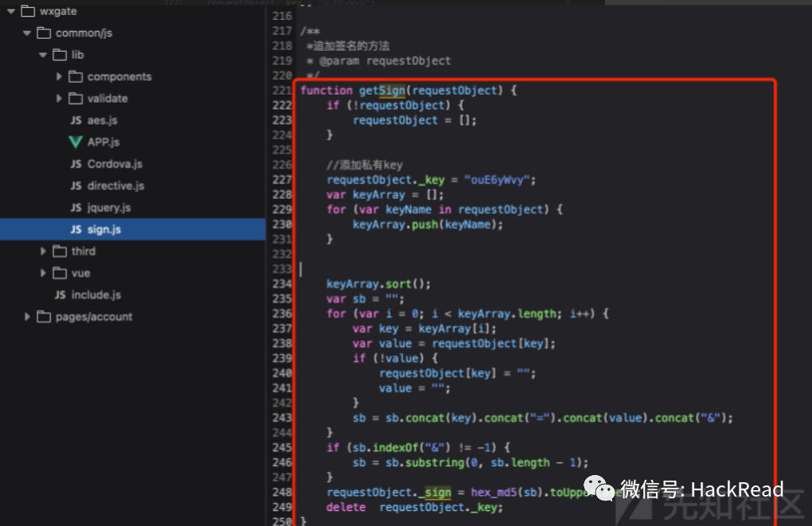Open the include.js file
812x526 pixels.
click(x=96, y=294)
